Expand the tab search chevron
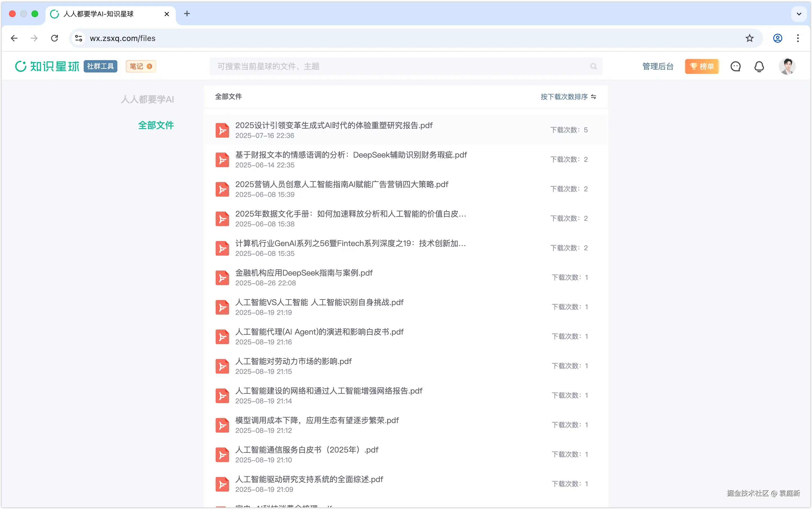The height and width of the screenshot is (509, 812). click(799, 14)
